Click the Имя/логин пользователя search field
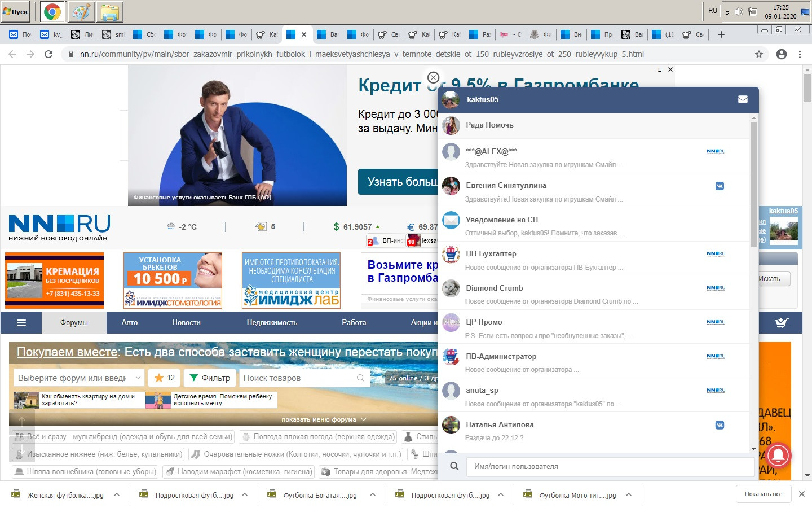The image size is (812, 508). (611, 467)
